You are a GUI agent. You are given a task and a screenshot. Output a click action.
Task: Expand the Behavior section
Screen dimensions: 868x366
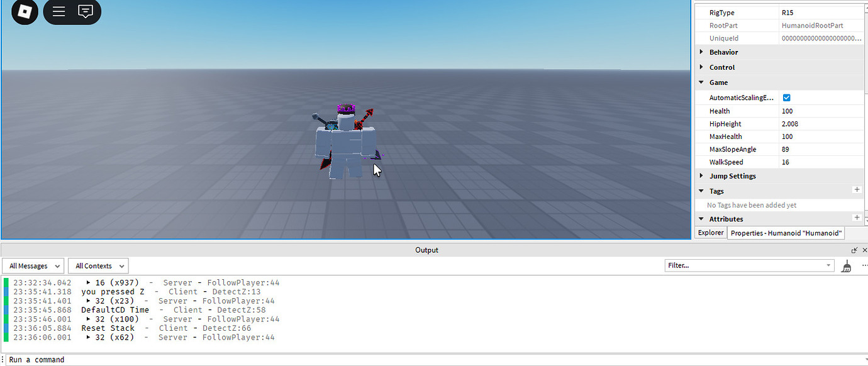point(703,52)
